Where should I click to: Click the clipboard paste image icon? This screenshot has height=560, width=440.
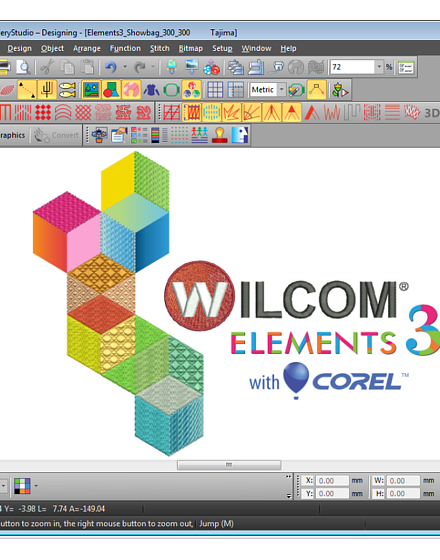(x=119, y=135)
